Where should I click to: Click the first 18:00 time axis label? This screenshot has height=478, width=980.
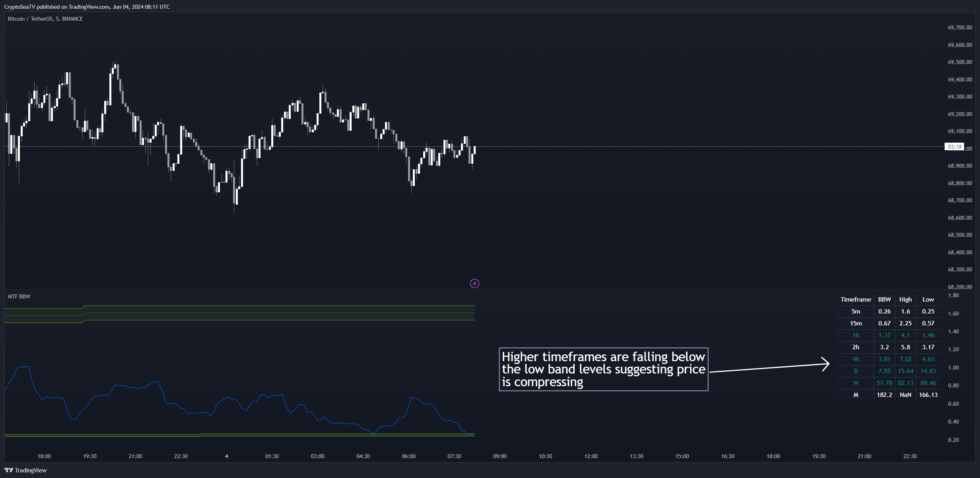tap(44, 456)
